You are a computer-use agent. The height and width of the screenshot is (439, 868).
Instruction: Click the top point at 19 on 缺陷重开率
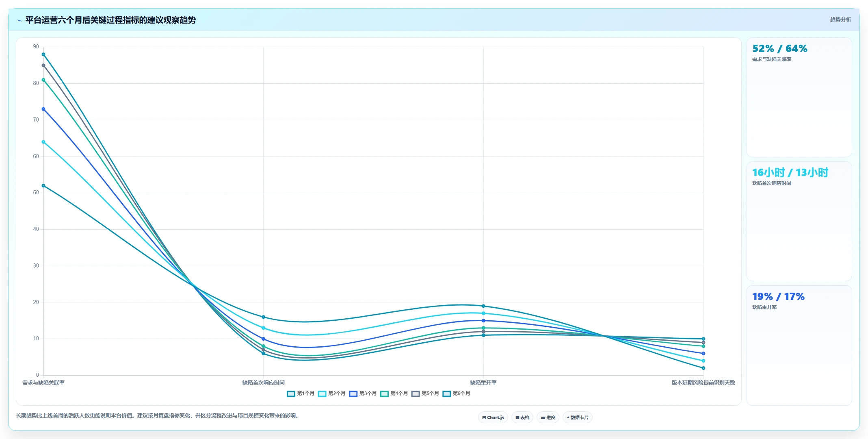483,306
